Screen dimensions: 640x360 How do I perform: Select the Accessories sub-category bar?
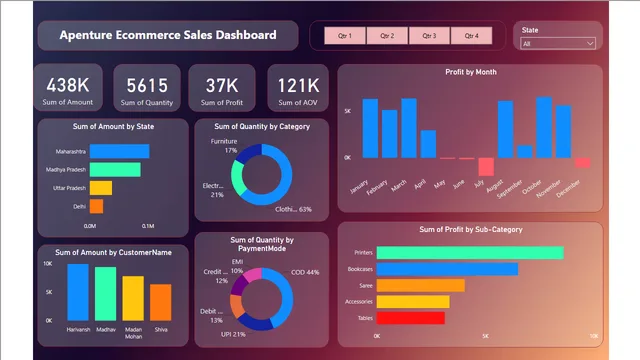click(x=413, y=302)
